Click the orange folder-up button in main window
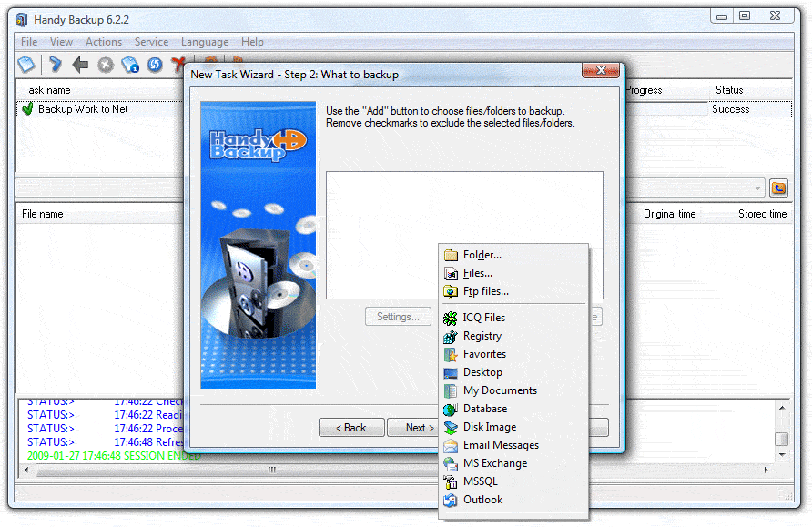The height and width of the screenshot is (527, 812). click(778, 187)
